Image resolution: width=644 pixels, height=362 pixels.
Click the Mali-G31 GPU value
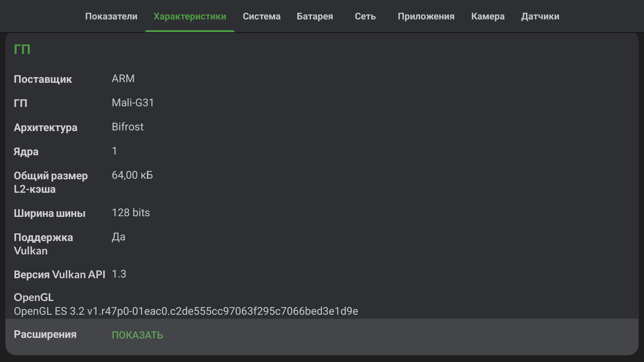[x=133, y=103]
